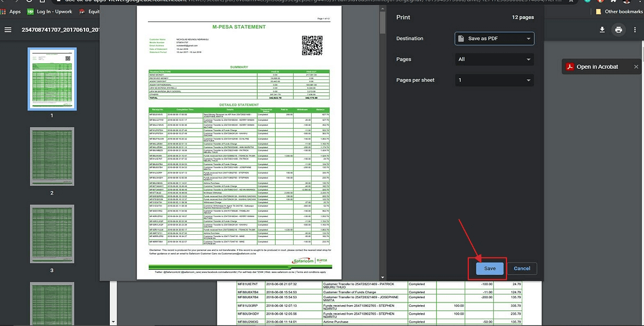This screenshot has height=326, width=644.
Task: Click the preview scrollbar down arrow
Action: [x=383, y=277]
